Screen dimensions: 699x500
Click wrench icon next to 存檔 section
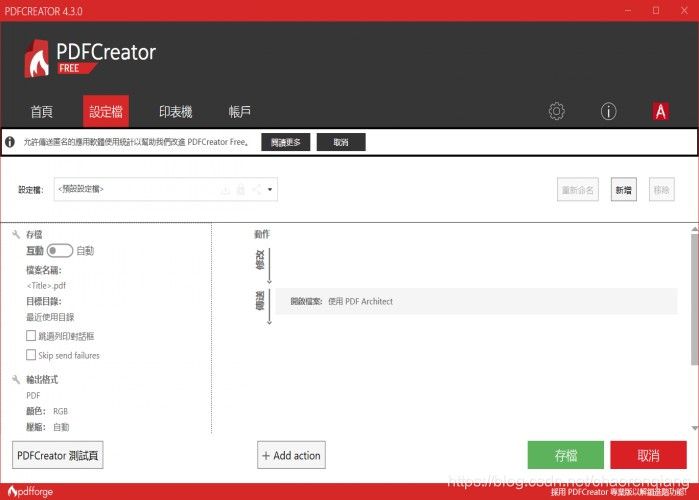16,234
